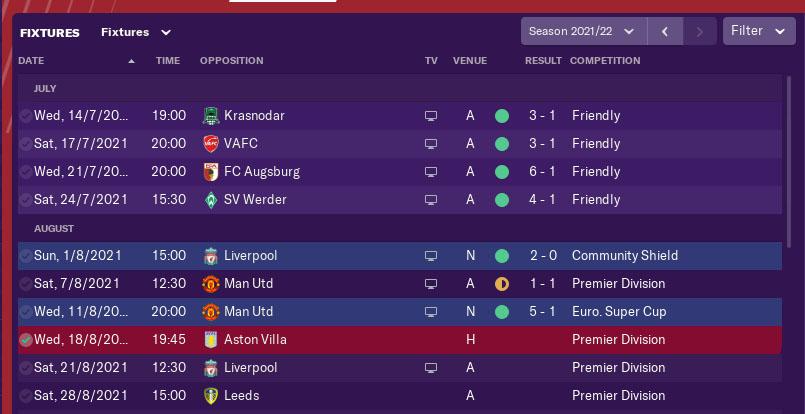
Task: Click the Leeds club crest icon
Action: 211,396
